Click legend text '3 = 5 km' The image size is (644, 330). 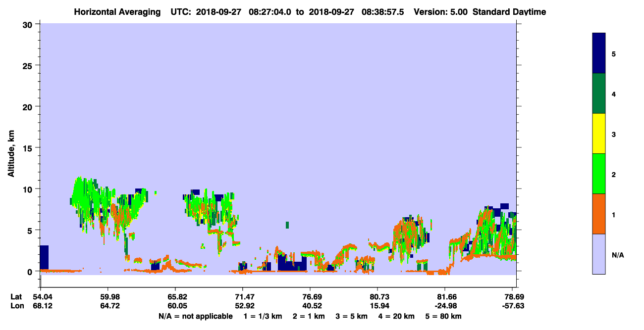click(x=352, y=316)
